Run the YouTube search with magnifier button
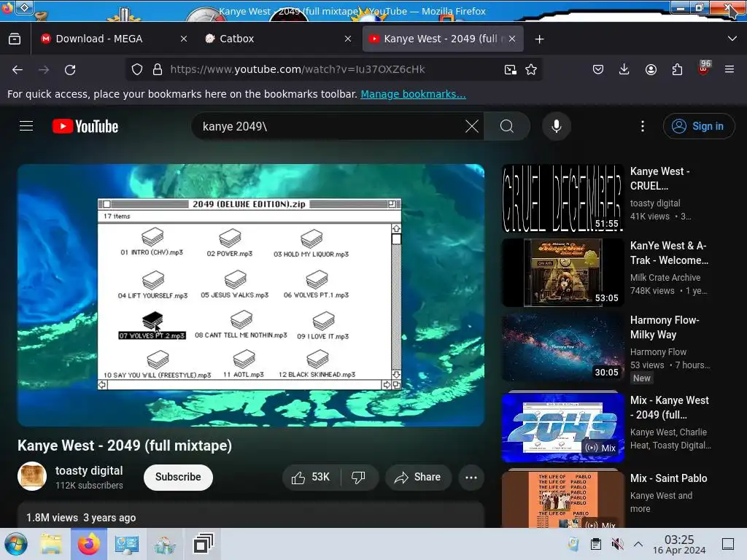 507,126
